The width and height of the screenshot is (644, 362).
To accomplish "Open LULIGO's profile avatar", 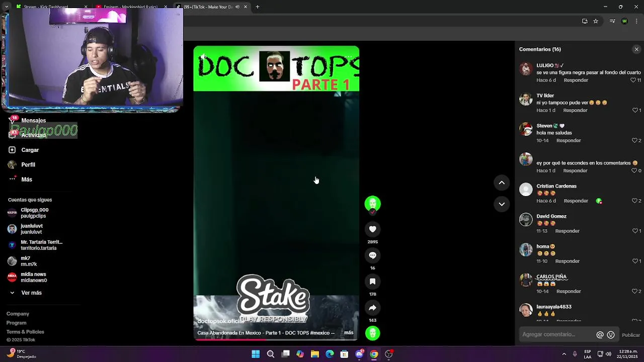I will coord(526,69).
